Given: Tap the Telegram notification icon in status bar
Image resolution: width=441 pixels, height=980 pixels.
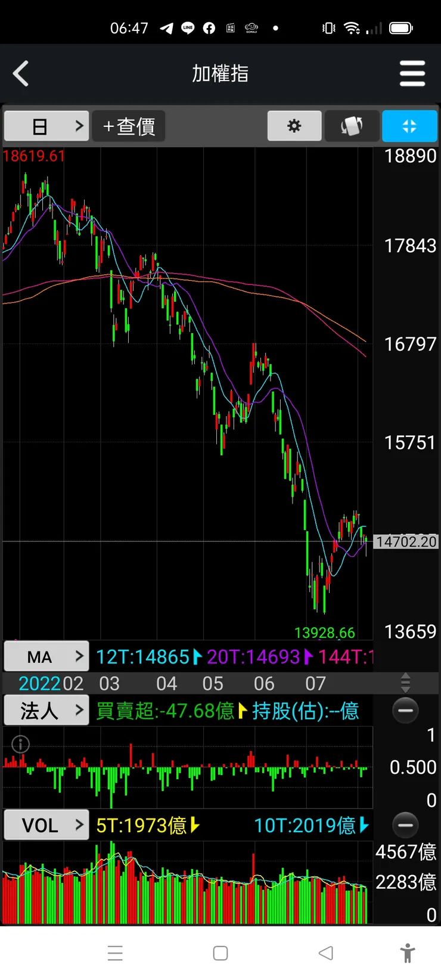Looking at the screenshot, I should click(166, 28).
